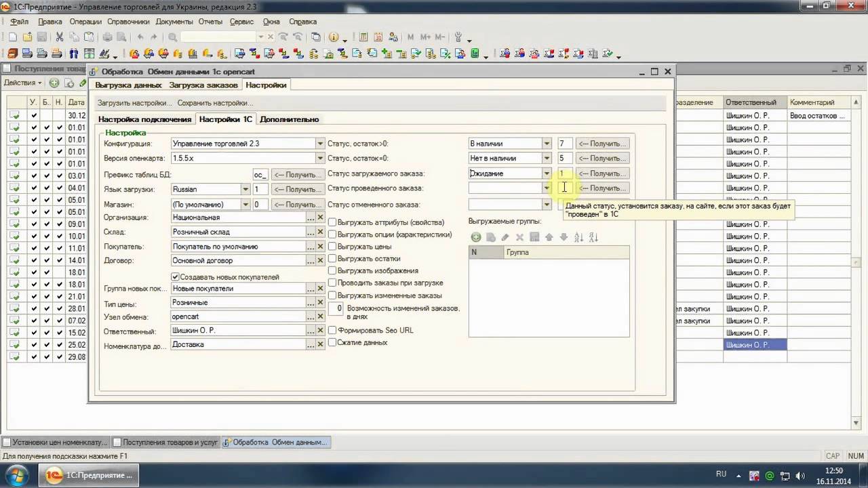Check the Выгружать цены option
The height and width of the screenshot is (488, 868).
click(332, 247)
